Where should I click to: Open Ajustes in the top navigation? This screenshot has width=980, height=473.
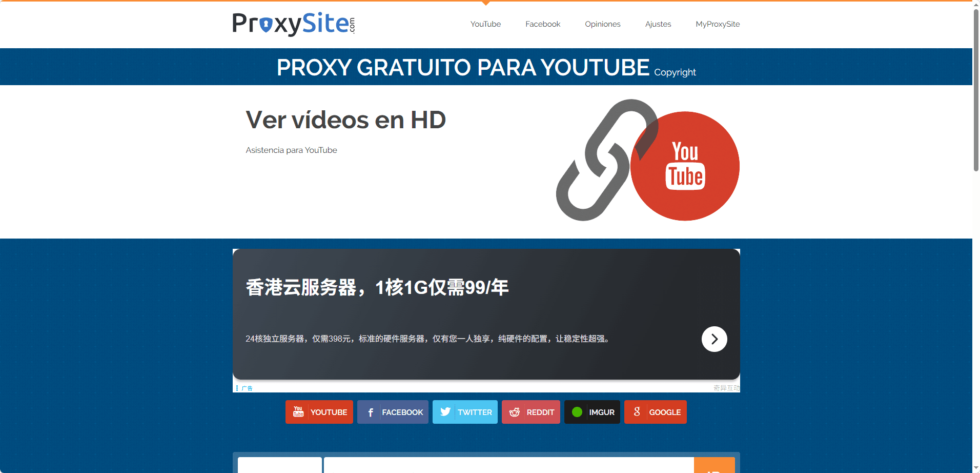(658, 24)
